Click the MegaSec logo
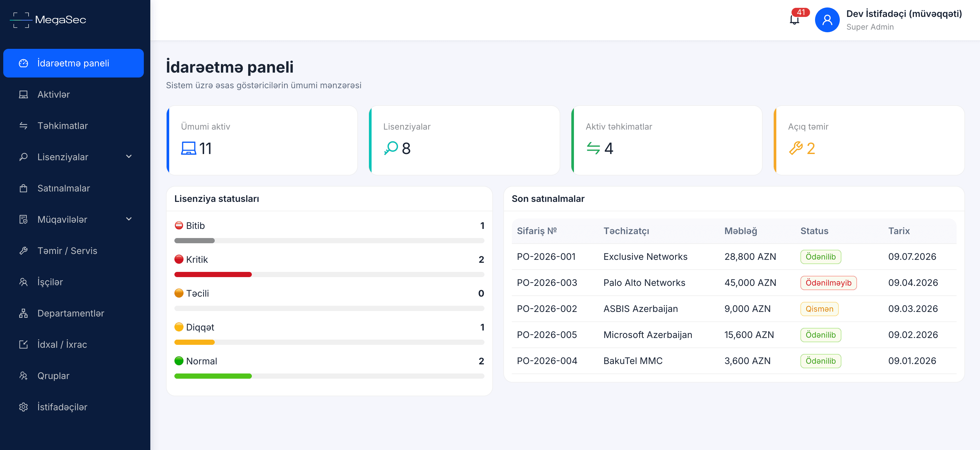The width and height of the screenshot is (980, 450). (48, 20)
